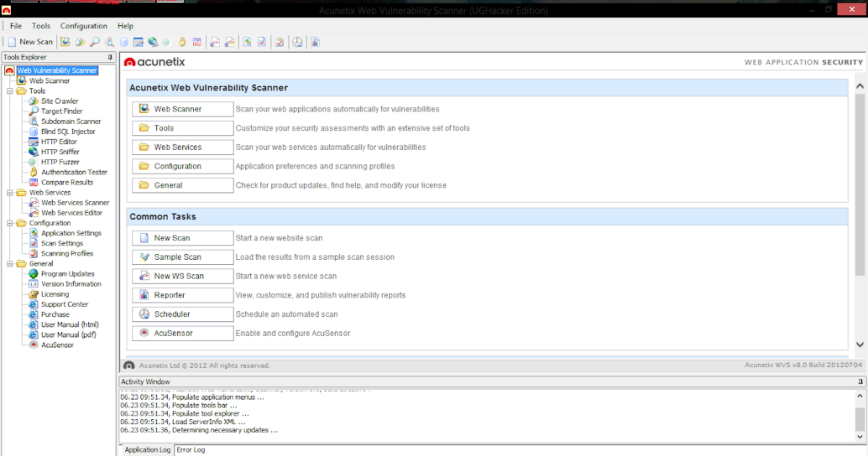Select Site Crawler in Tools Explorer tree
The image size is (868, 456).
59,101
